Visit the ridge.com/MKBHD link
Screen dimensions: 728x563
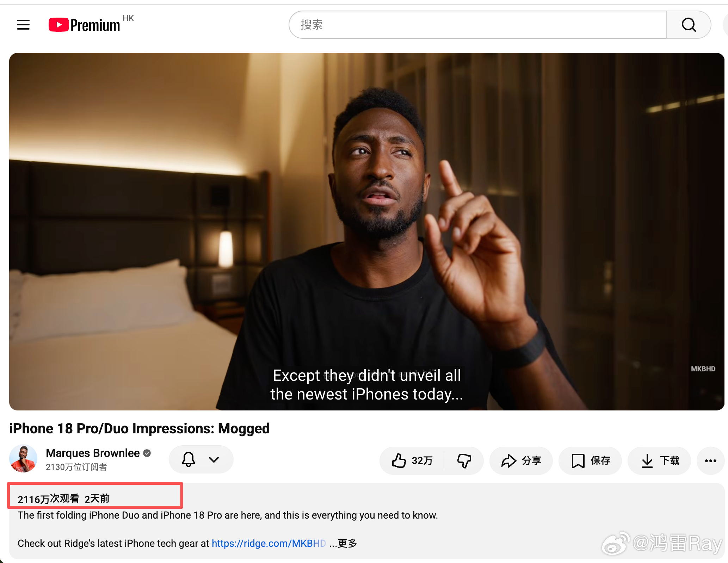269,543
